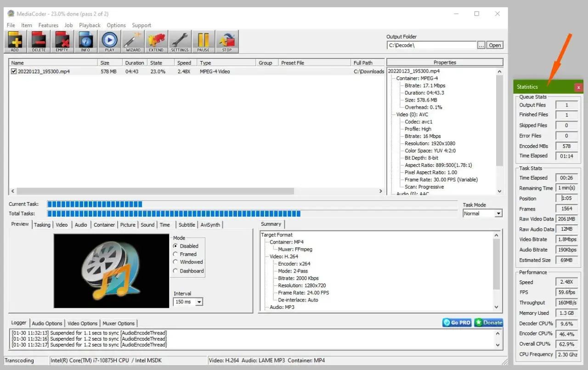Open the Features menu

click(48, 25)
